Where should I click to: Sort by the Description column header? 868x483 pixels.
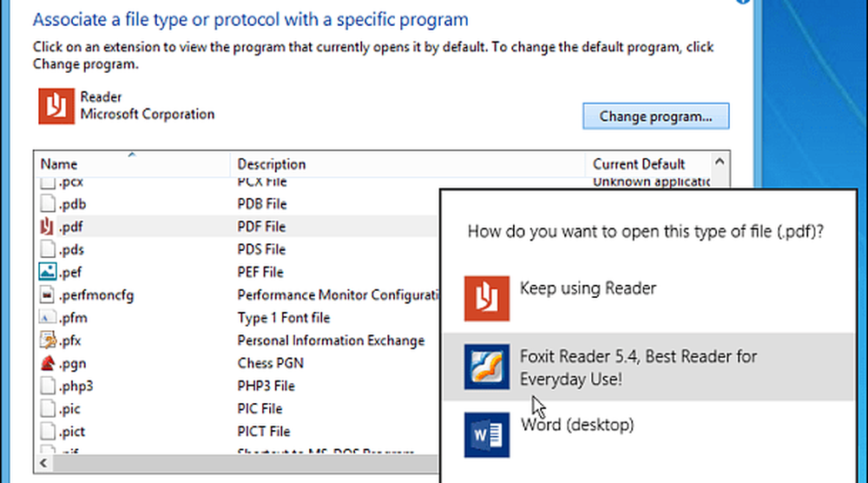coord(272,164)
